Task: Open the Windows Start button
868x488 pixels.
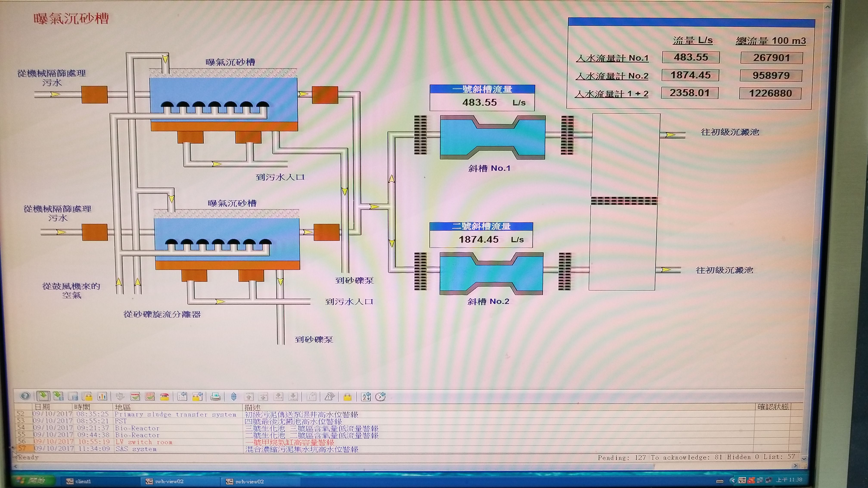Action: click(x=32, y=480)
